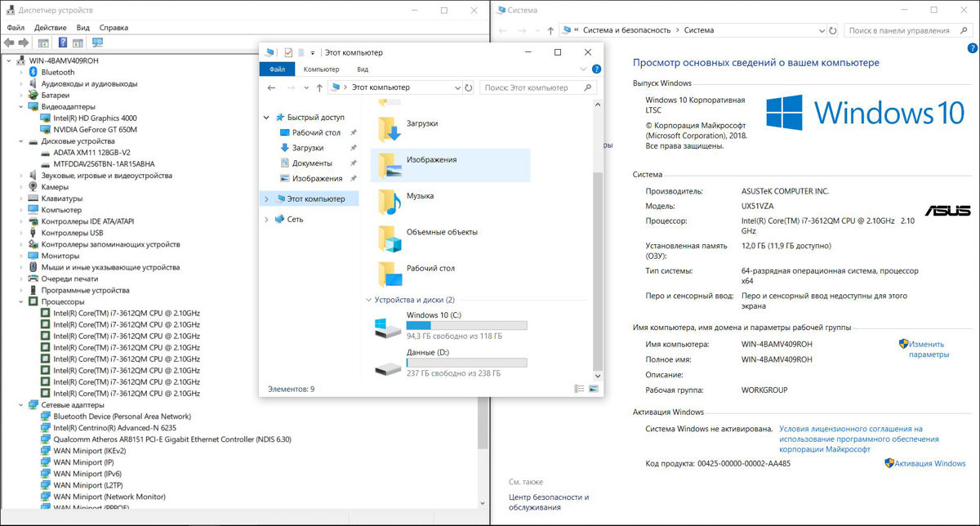Viewport: 980px width, 526px height.
Task: Collapse the Устройства и диски section
Action: click(x=367, y=300)
